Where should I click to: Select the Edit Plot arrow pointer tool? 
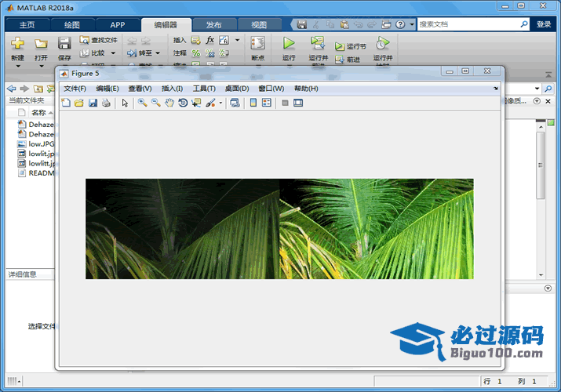[x=125, y=103]
